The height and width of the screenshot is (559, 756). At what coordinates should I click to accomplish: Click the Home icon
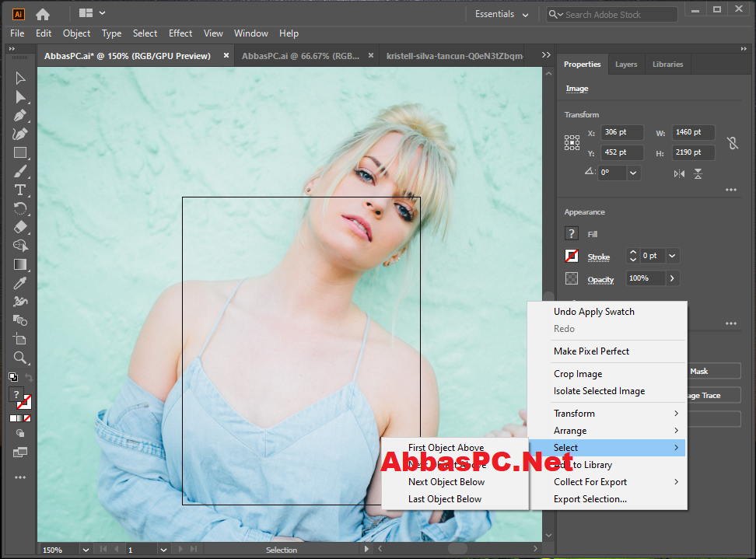point(43,15)
